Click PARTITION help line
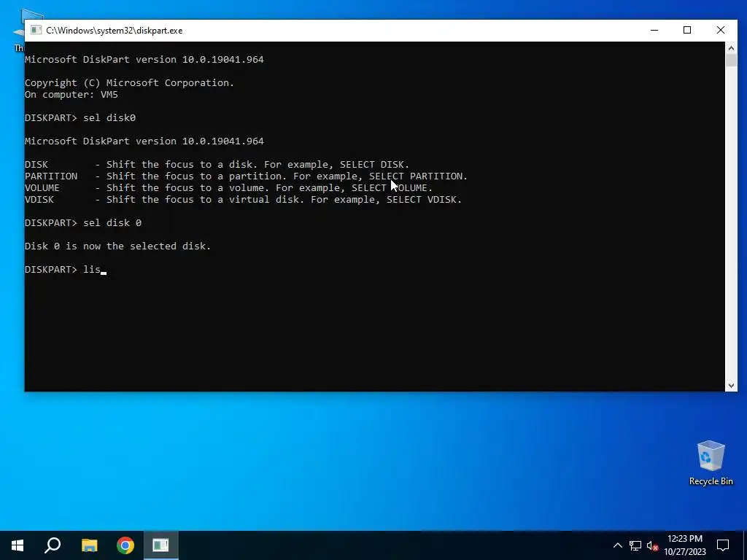This screenshot has width=747, height=560. [247, 176]
